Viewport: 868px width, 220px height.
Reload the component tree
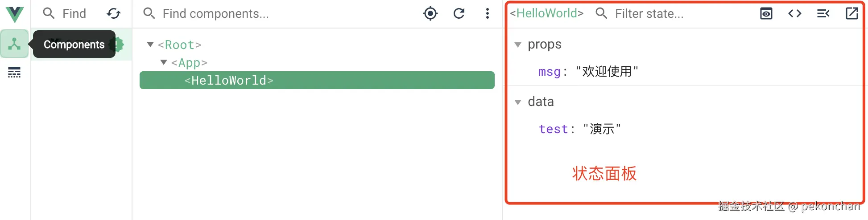pos(459,14)
